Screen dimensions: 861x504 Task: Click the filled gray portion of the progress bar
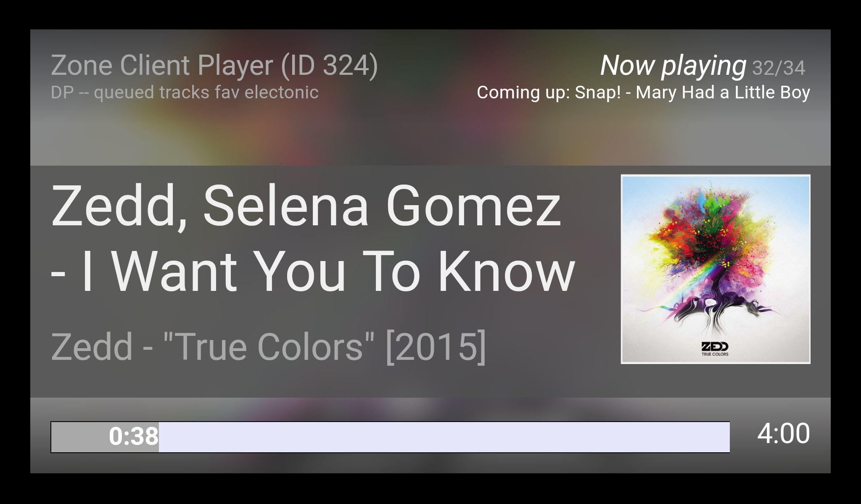(x=105, y=437)
